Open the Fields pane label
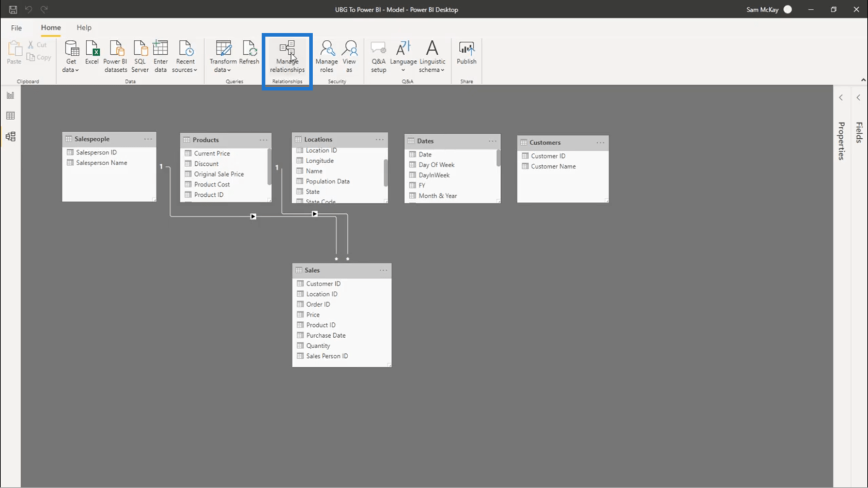Screen dimensions: 868x488 click(x=859, y=132)
